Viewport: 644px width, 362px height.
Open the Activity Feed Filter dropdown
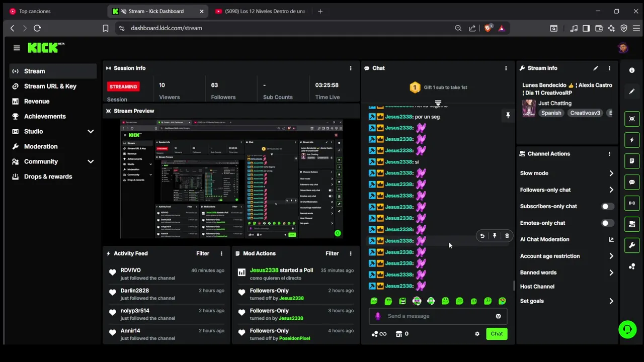(x=203, y=253)
